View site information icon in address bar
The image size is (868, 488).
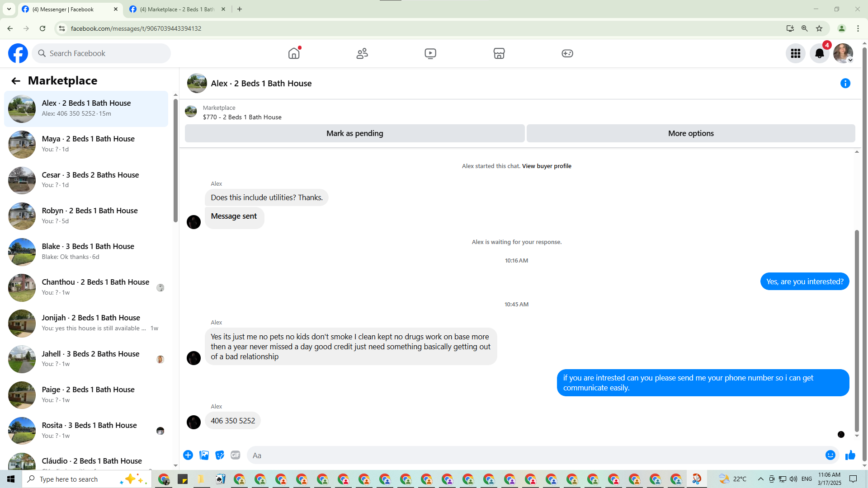[x=62, y=28]
